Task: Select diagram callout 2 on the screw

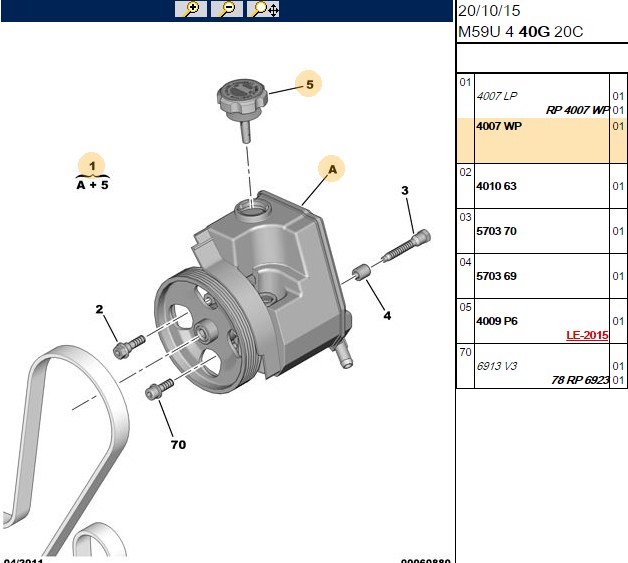Action: [x=99, y=309]
